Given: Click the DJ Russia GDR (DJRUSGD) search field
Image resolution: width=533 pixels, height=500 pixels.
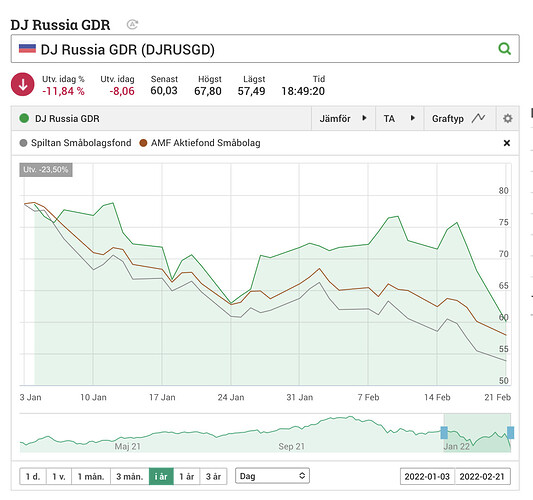Looking at the screenshot, I should 265,49.
